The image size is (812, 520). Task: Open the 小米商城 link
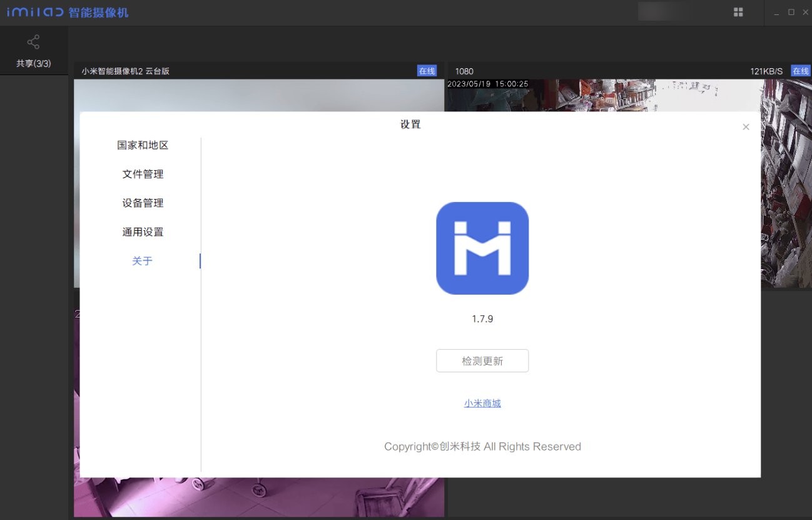point(482,403)
